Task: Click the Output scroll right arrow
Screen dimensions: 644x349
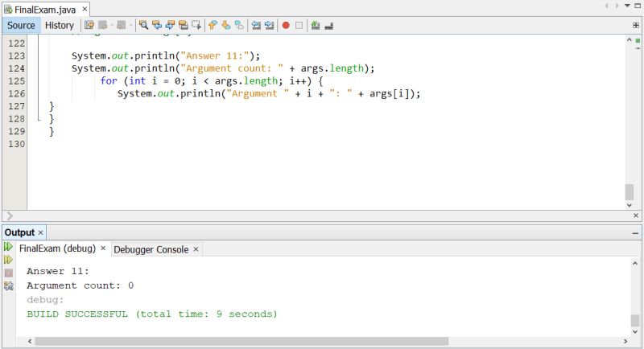Action: coord(625,341)
